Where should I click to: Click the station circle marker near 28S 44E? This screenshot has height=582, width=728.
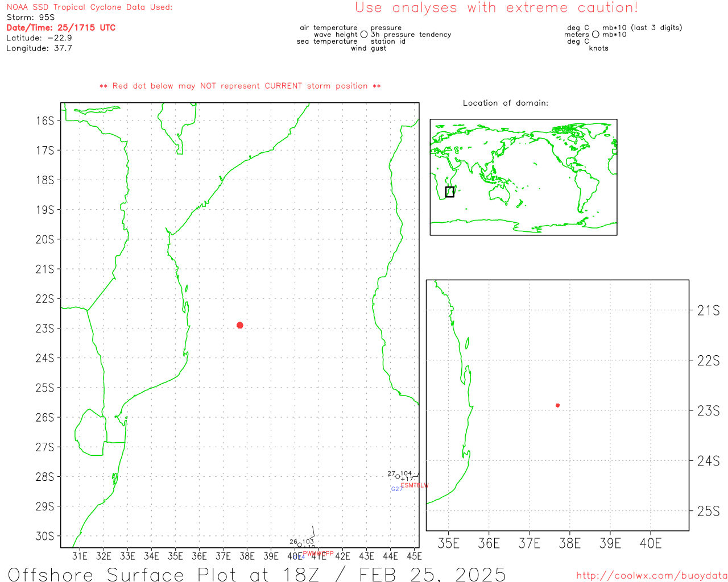[398, 476]
